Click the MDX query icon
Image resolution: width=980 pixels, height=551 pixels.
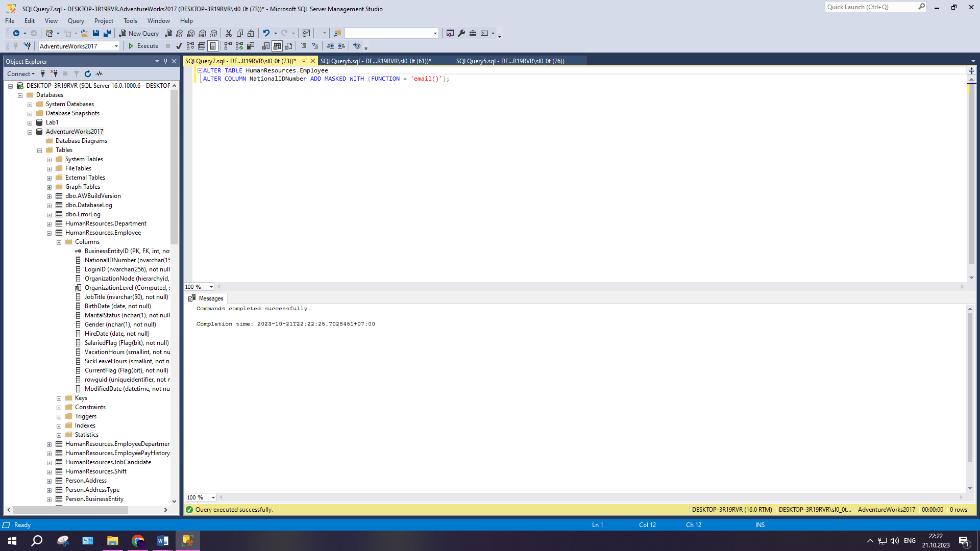coord(180,33)
